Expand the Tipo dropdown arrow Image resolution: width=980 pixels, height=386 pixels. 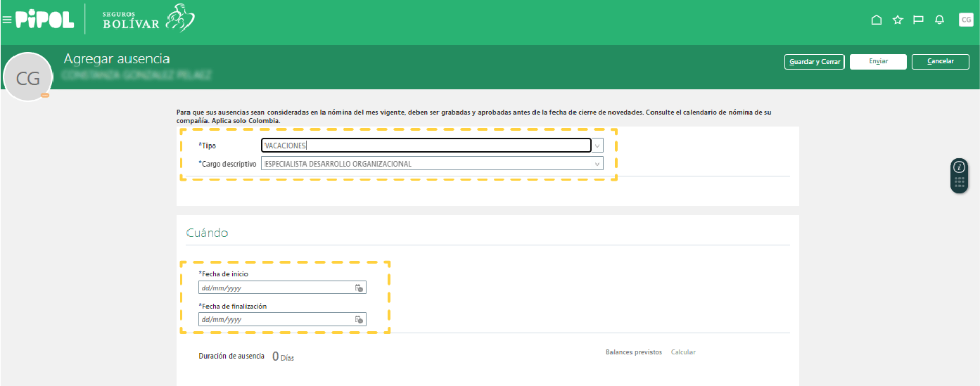(597, 146)
